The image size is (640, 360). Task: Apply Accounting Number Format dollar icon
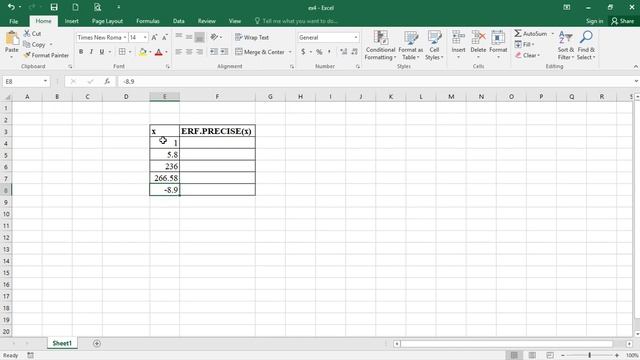click(x=303, y=52)
